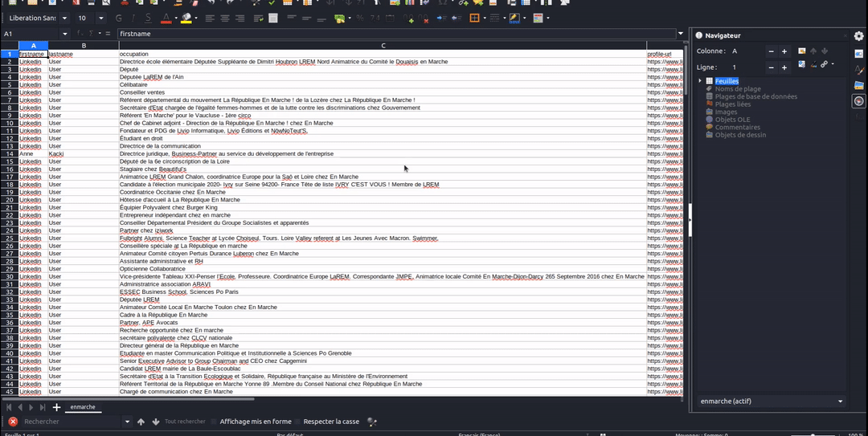The height and width of the screenshot is (436, 868).
Task: Increase Ligne value in Navigateur
Action: (x=784, y=67)
